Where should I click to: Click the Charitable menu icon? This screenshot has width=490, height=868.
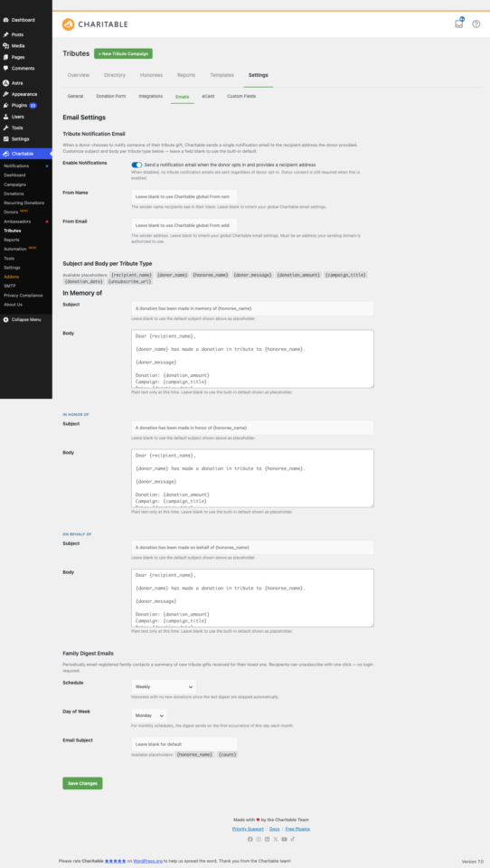click(x=5, y=154)
